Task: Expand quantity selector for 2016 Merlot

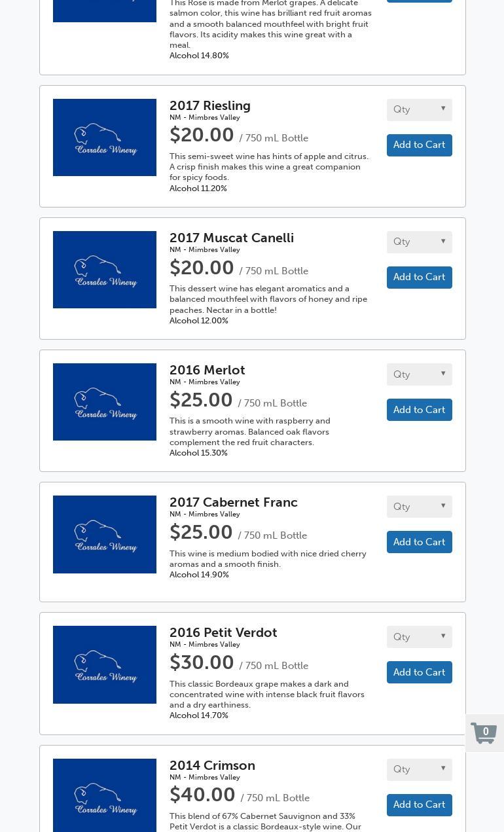Action: point(419,374)
